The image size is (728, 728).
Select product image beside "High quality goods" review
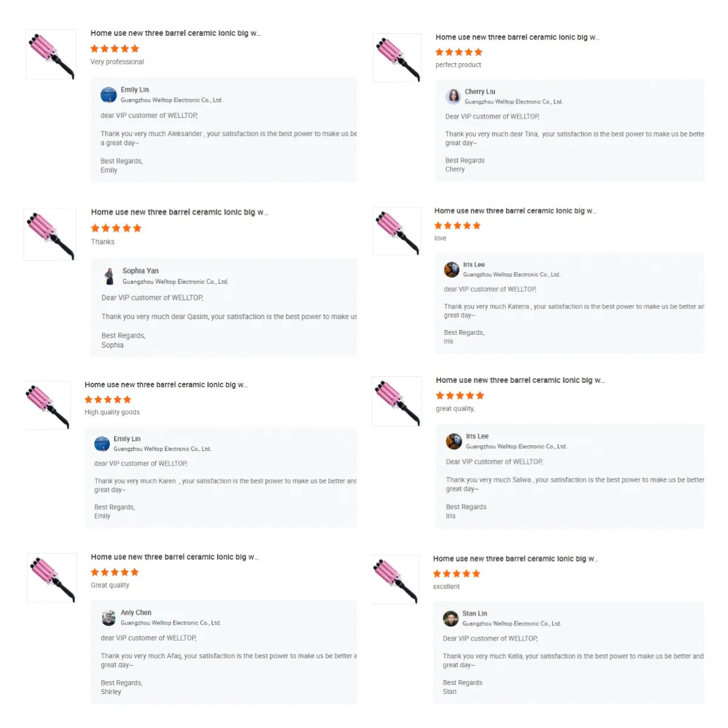tap(48, 405)
